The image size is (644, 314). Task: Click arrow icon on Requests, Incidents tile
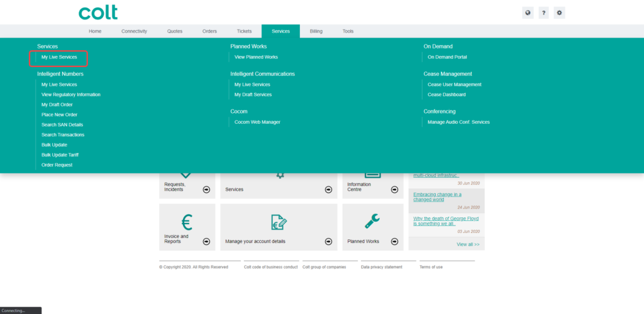click(206, 190)
